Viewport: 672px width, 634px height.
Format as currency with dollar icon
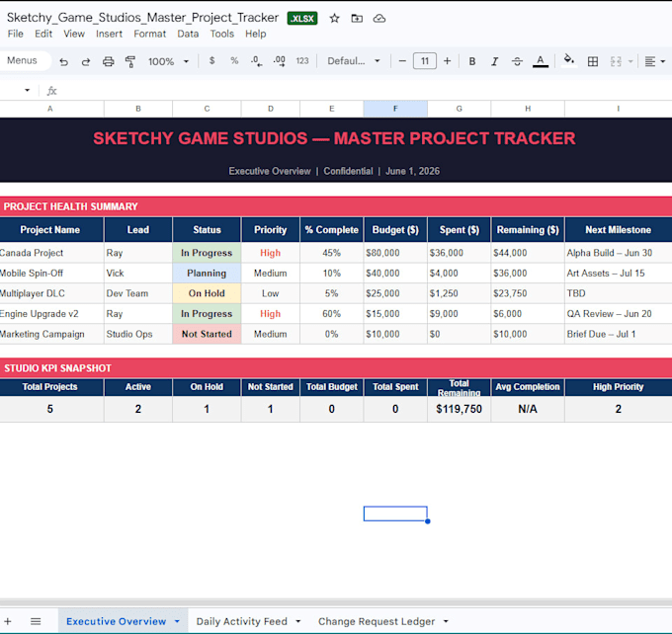(x=211, y=61)
